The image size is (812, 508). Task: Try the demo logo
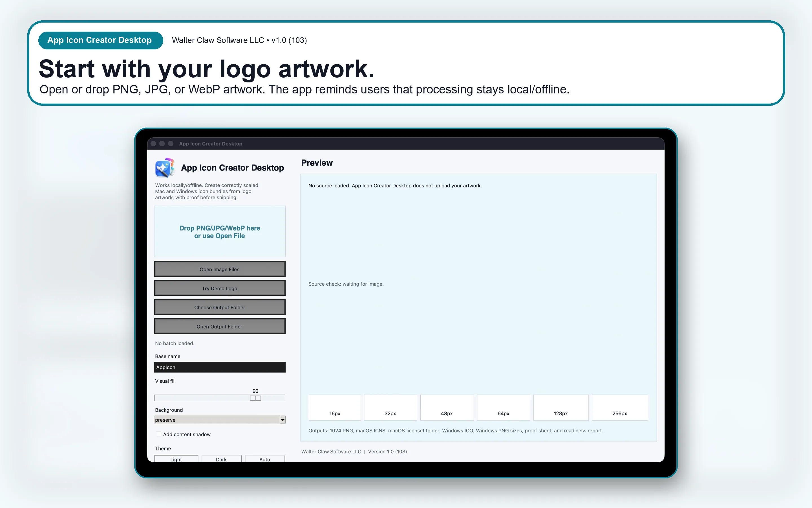(x=219, y=288)
